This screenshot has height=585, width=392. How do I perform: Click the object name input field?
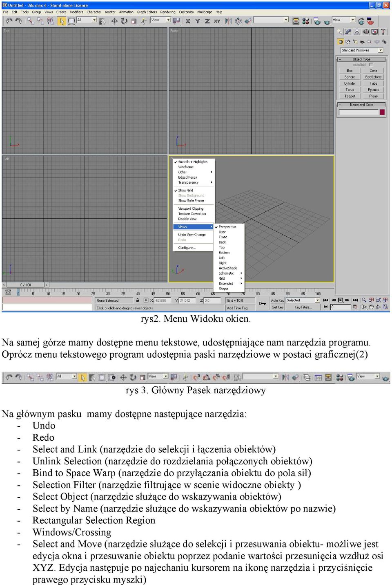359,112
